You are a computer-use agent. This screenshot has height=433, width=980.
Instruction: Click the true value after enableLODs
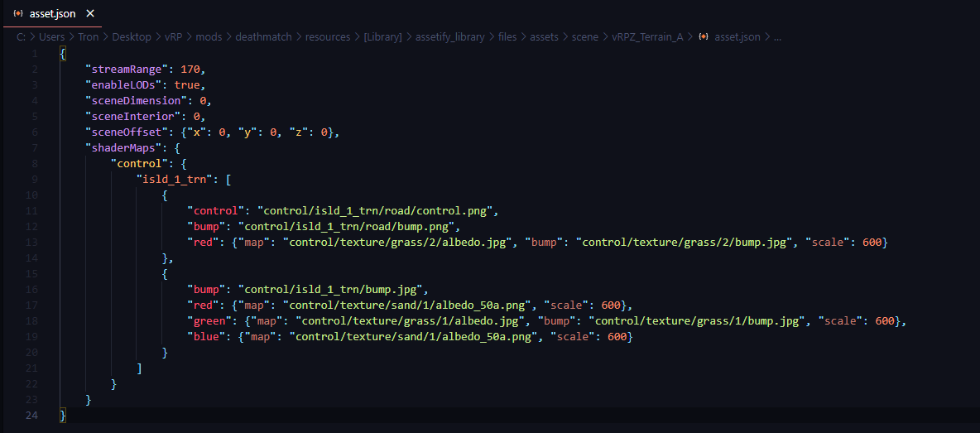(187, 84)
